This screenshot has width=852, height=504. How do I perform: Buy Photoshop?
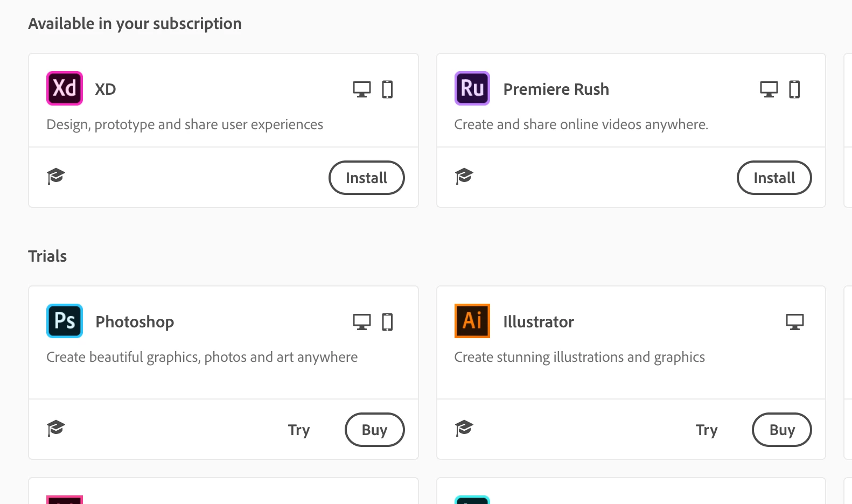click(x=374, y=430)
